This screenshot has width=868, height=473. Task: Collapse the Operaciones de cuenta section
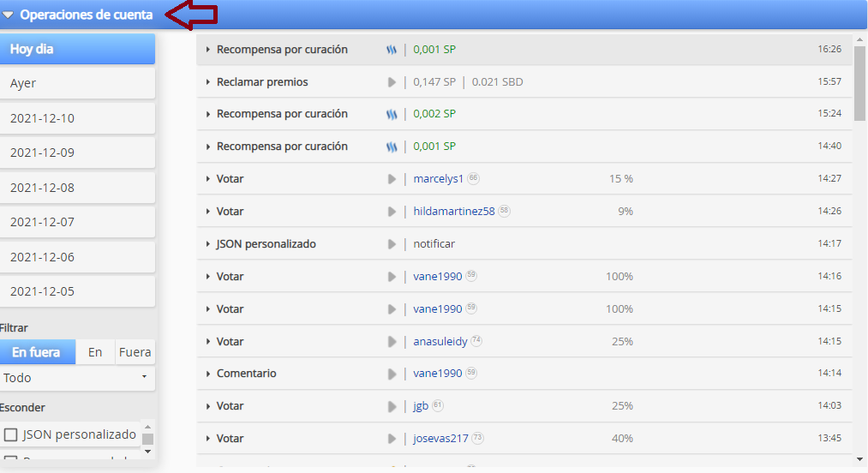(8, 15)
